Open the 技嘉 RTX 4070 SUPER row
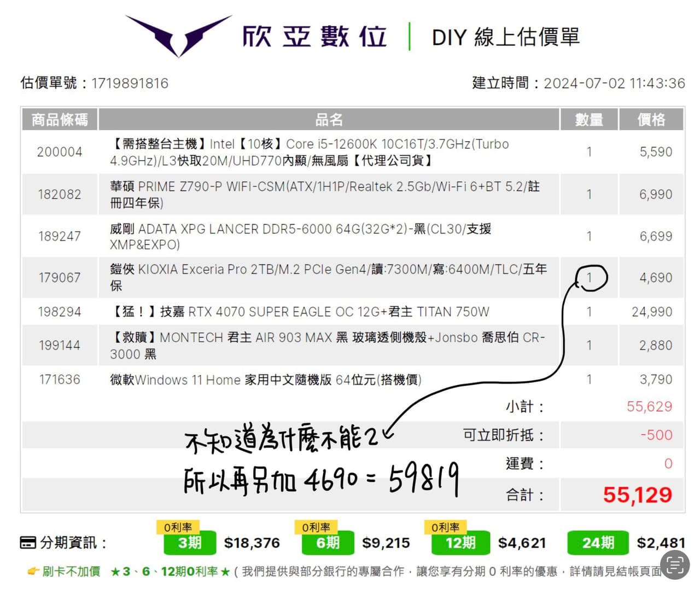 point(299,312)
